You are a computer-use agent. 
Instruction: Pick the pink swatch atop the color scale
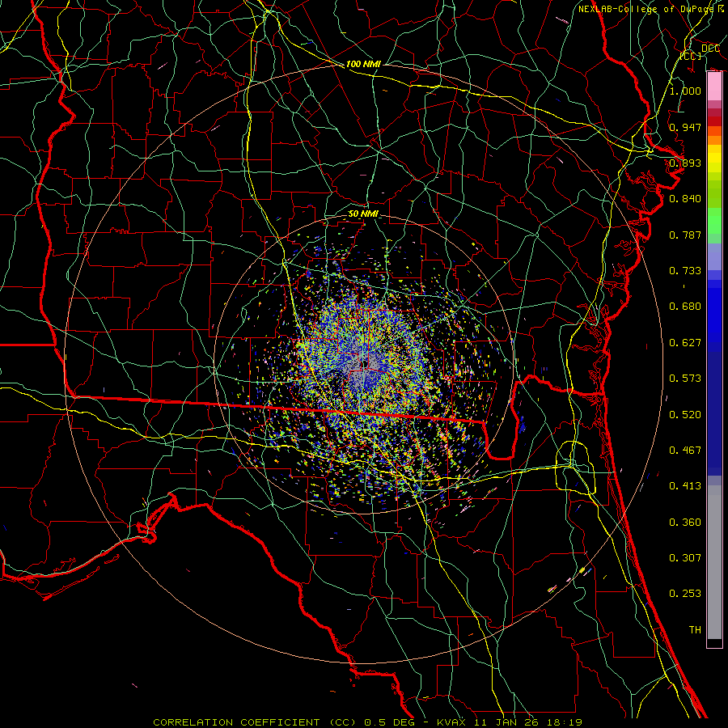pos(714,87)
